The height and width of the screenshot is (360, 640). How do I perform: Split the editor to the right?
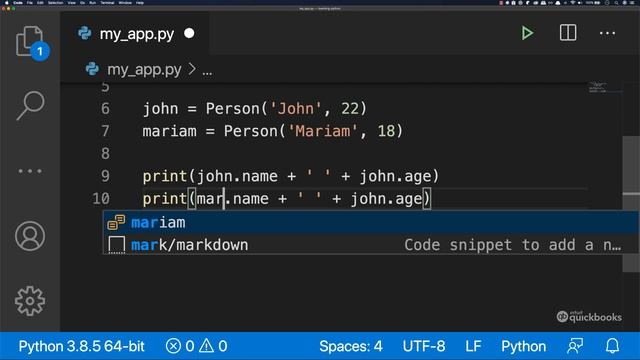(568, 33)
